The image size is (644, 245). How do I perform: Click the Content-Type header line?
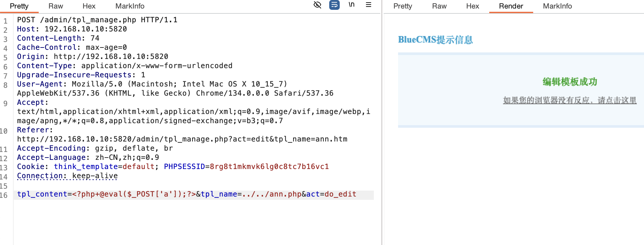[x=125, y=66]
